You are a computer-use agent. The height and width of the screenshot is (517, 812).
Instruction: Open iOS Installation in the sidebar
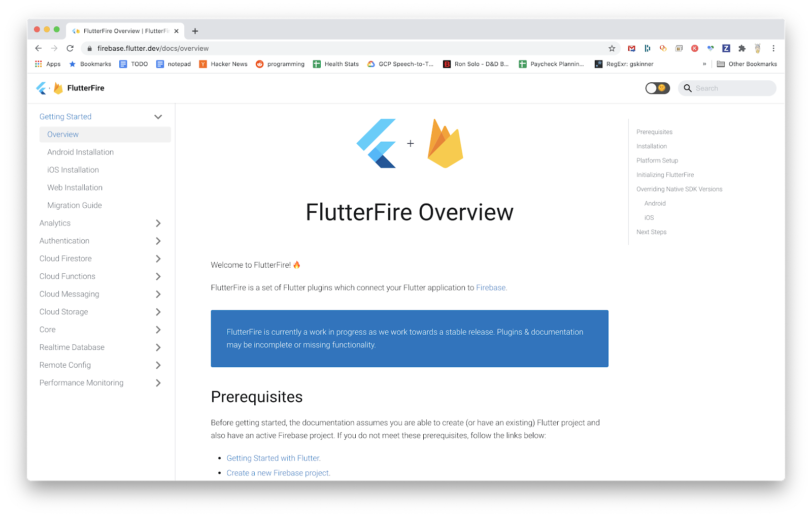coord(73,170)
